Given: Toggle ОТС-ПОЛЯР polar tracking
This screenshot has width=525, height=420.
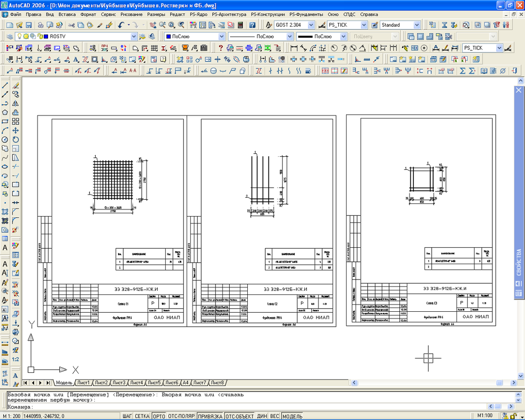Looking at the screenshot, I should 181,416.
